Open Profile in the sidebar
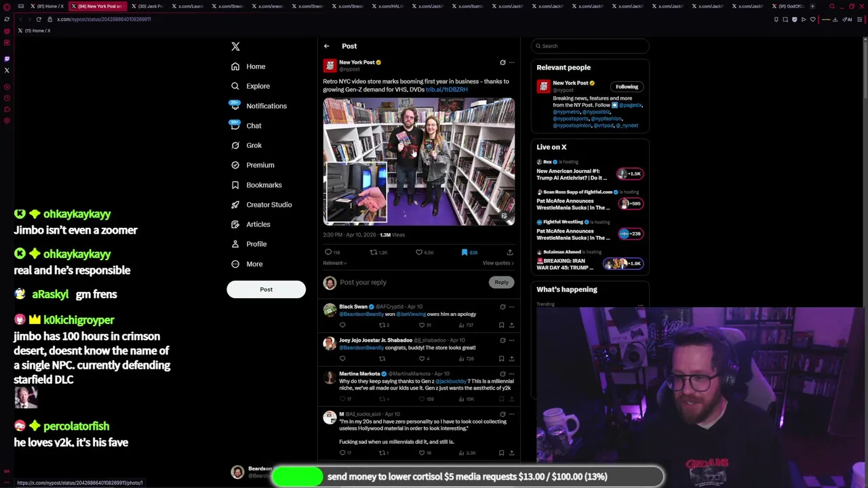868x488 pixels. tap(256, 243)
